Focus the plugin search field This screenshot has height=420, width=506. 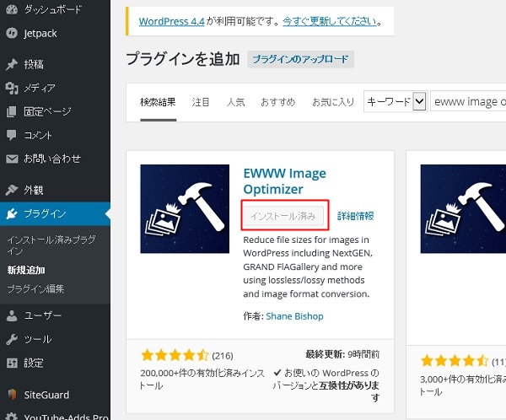tap(468, 101)
